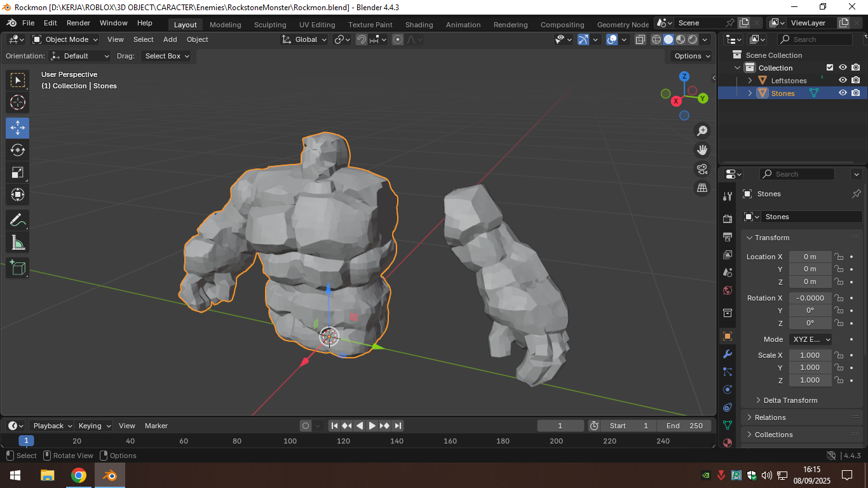Toggle camera render visibility for Stones

tap(856, 93)
